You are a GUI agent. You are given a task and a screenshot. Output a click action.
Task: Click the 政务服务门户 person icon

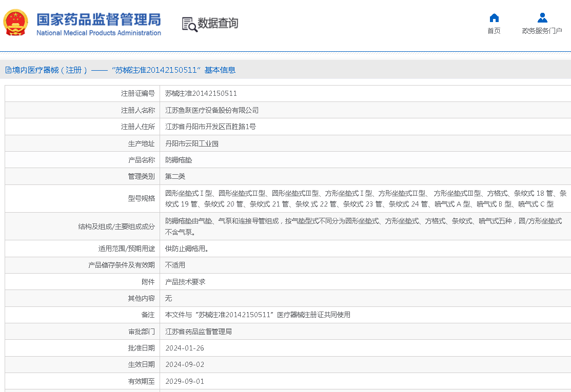[x=542, y=18]
